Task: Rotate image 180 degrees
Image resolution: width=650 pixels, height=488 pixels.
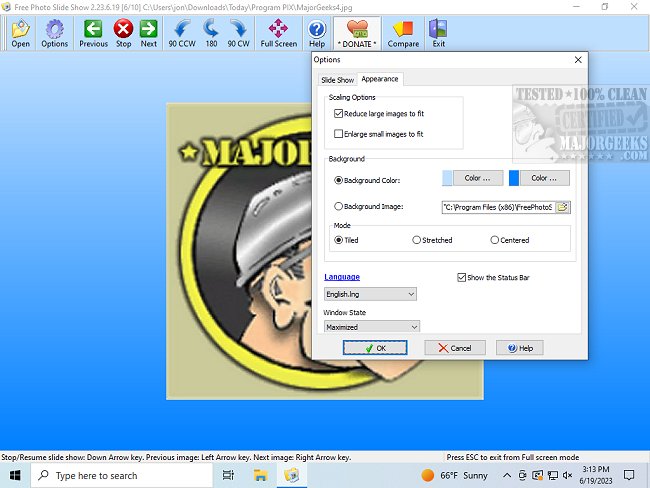Action: (x=212, y=32)
